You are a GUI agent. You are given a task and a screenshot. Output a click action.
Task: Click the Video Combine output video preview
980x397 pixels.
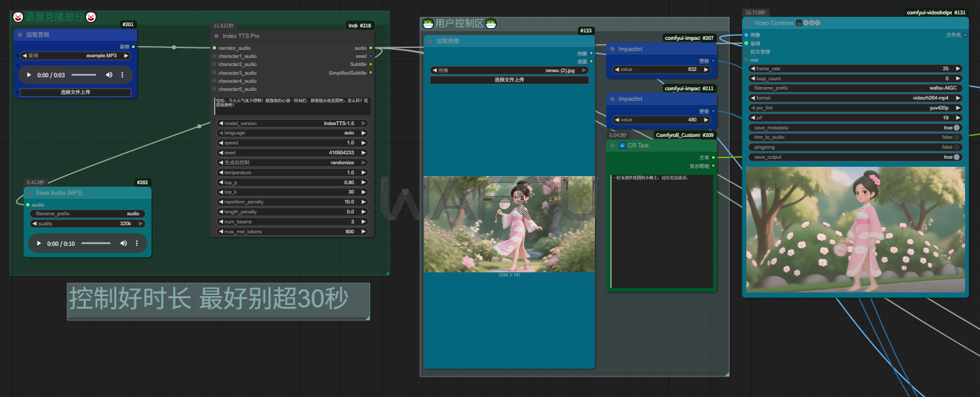point(855,230)
